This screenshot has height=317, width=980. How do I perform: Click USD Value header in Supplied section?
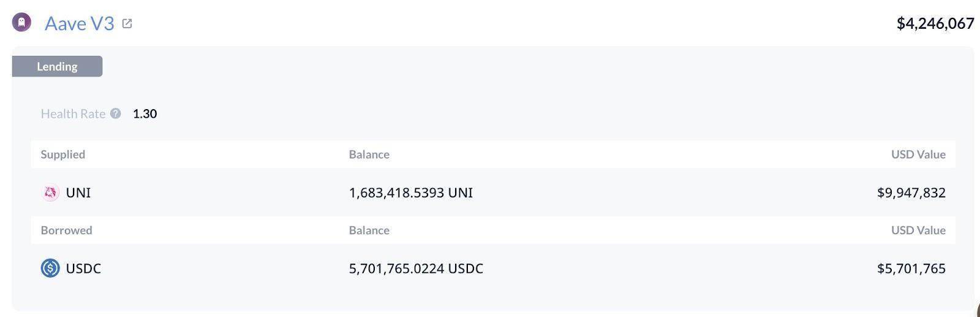(918, 155)
